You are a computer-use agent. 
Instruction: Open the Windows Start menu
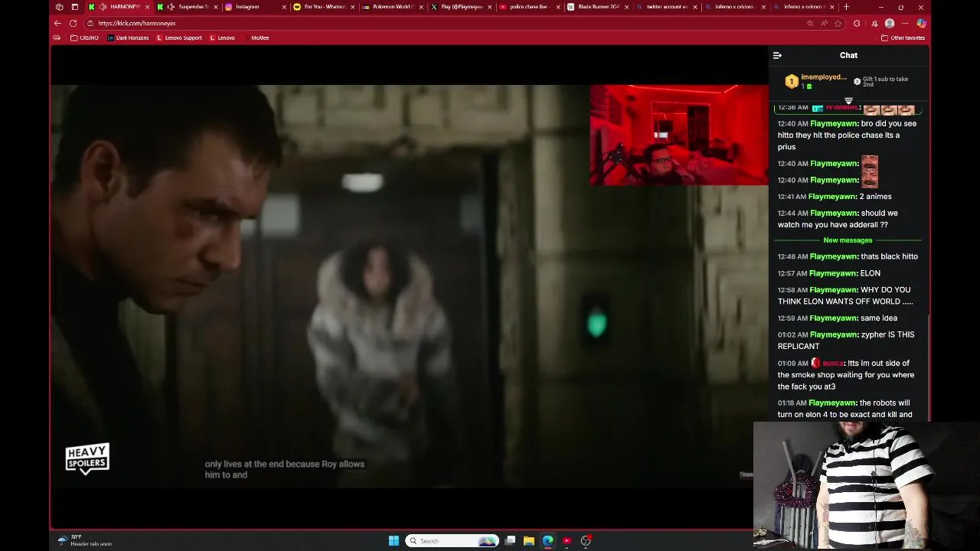(x=394, y=540)
